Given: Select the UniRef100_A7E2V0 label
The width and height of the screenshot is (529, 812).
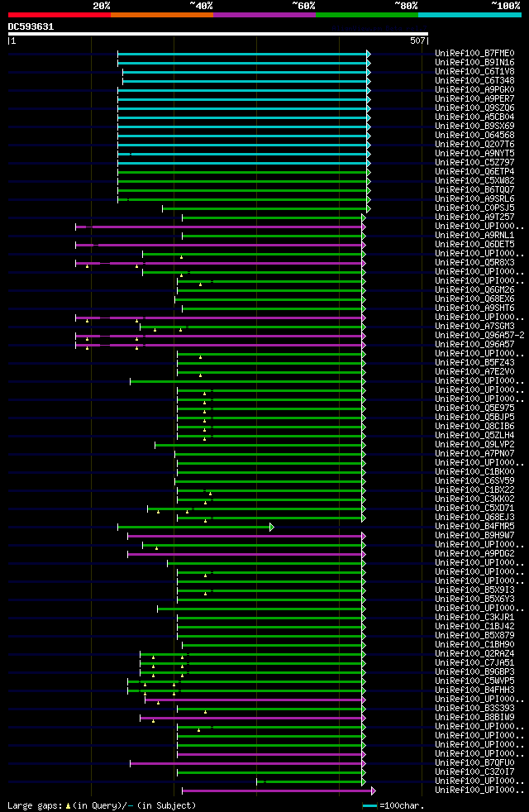Looking at the screenshot, I should [474, 372].
